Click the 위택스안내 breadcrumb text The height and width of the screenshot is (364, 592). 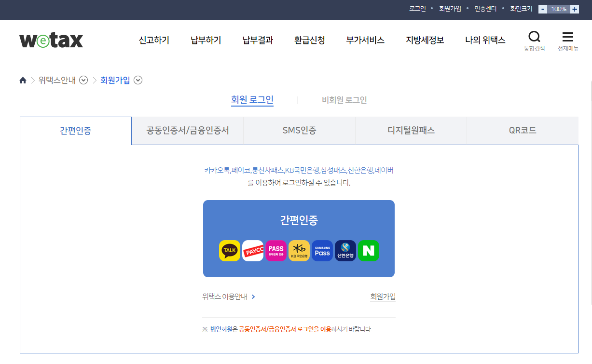tap(57, 81)
